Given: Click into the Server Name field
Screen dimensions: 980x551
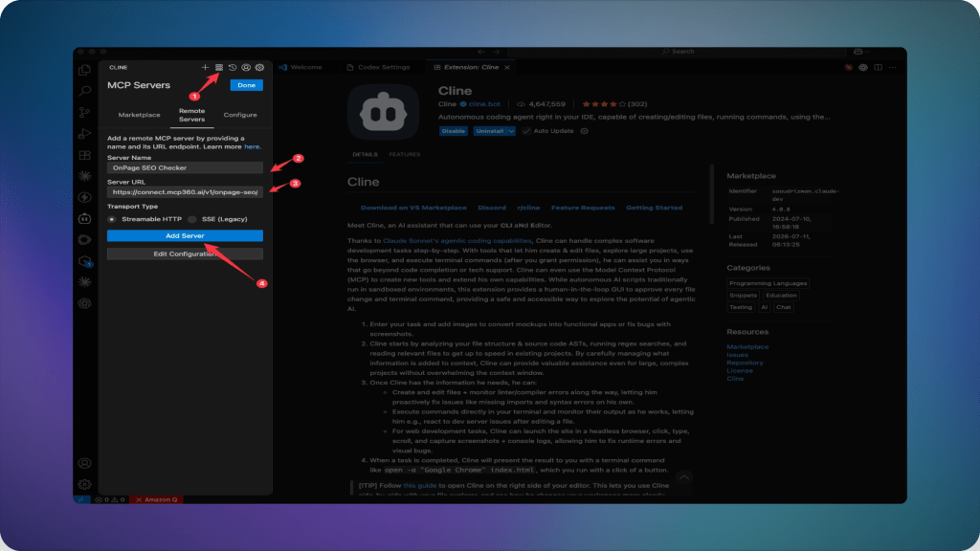Looking at the screenshot, I should (x=185, y=167).
